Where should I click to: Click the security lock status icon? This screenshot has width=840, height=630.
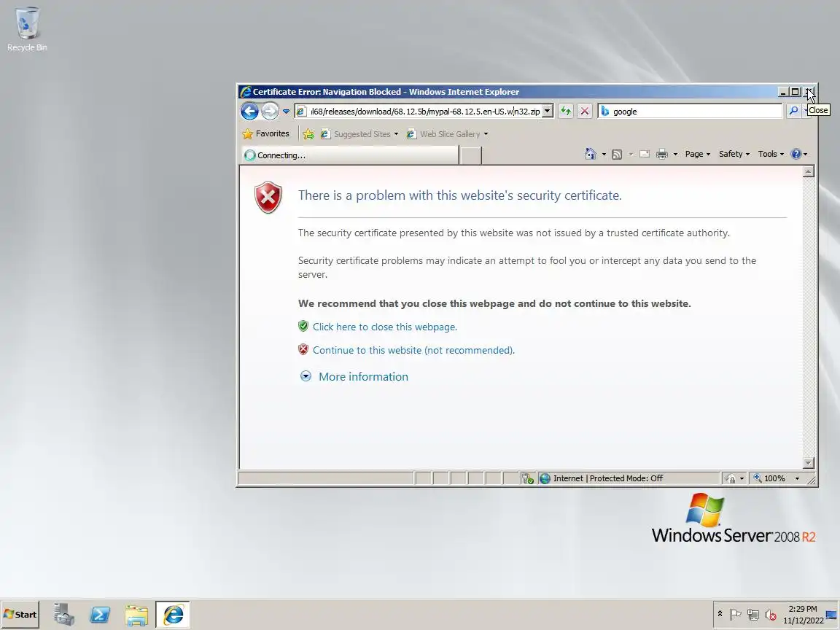(x=730, y=478)
